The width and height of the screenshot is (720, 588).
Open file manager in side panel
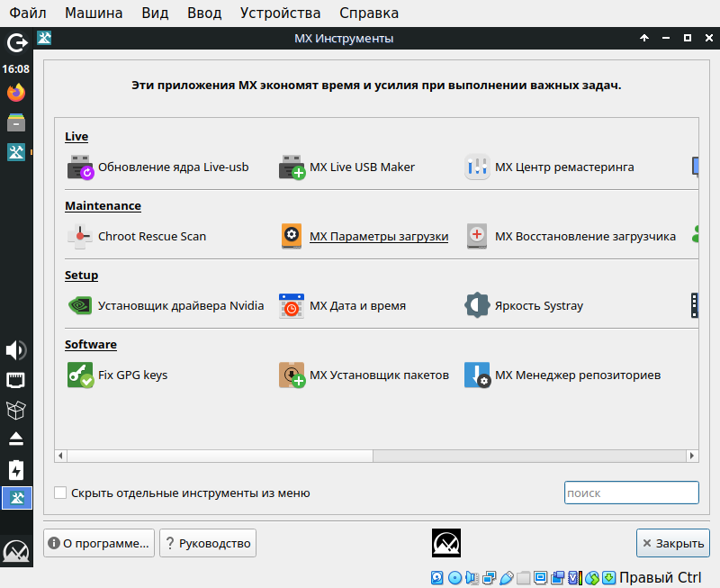click(x=16, y=122)
